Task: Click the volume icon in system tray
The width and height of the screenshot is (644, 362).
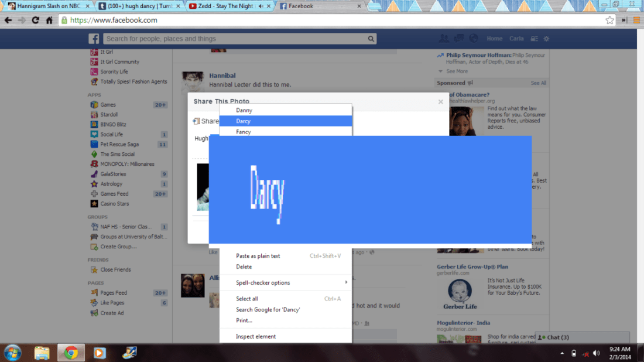Action: pos(596,353)
